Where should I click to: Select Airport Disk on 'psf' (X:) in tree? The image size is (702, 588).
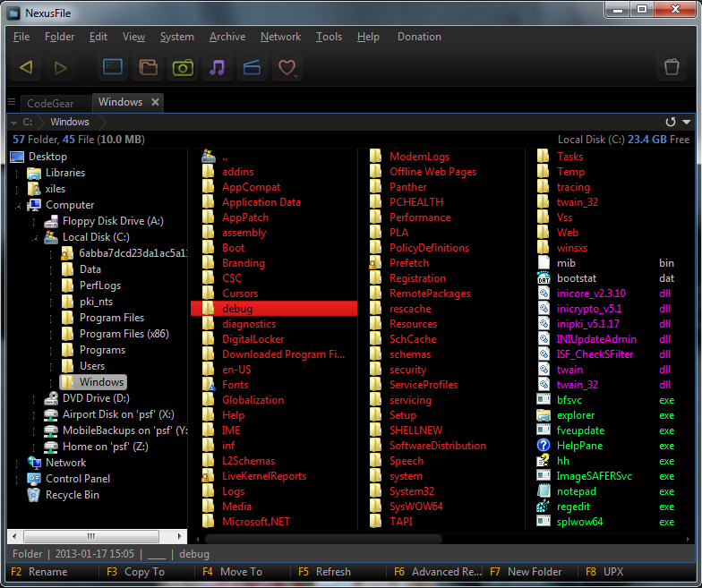coord(118,414)
